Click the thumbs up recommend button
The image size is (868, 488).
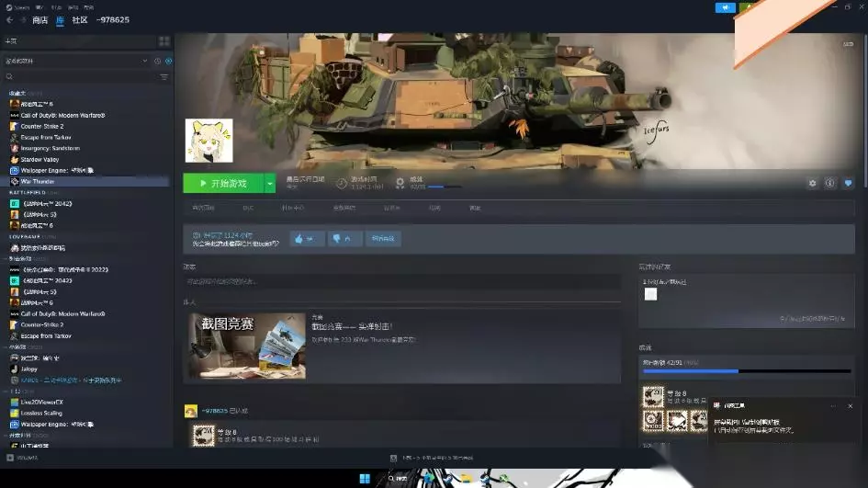pyautogui.click(x=307, y=239)
